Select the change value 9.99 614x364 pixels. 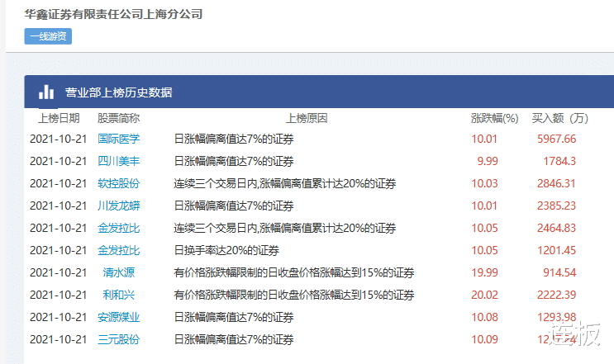[488, 161]
